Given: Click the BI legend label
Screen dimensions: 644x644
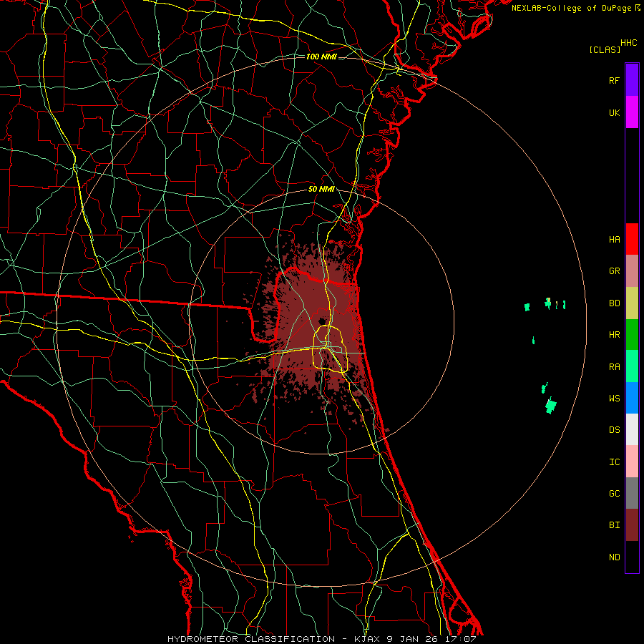Looking at the screenshot, I should [x=614, y=525].
